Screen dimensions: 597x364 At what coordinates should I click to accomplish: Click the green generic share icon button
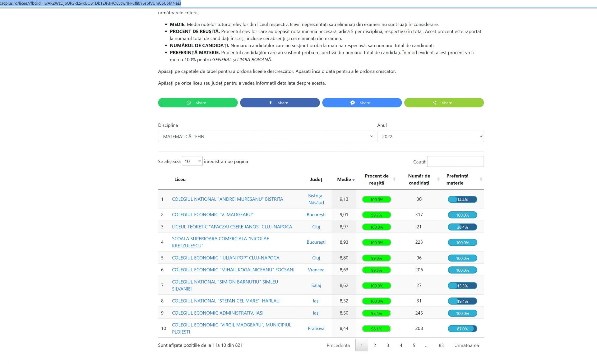(444, 103)
